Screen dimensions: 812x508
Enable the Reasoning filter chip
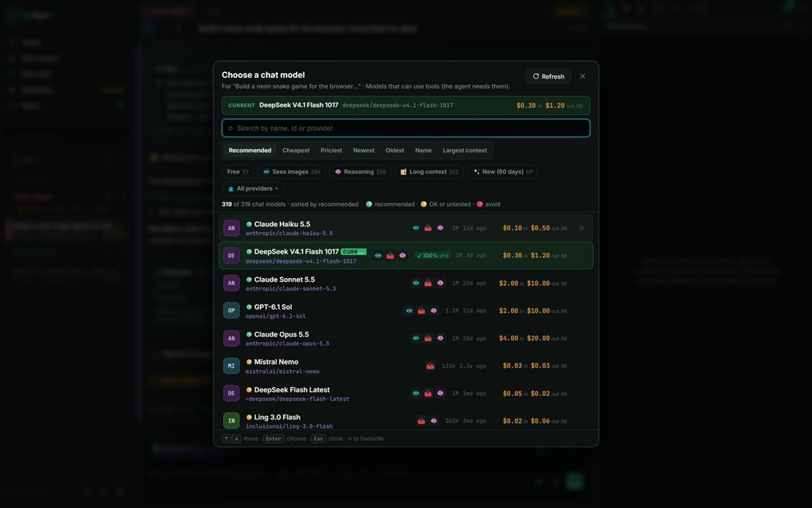coord(361,172)
